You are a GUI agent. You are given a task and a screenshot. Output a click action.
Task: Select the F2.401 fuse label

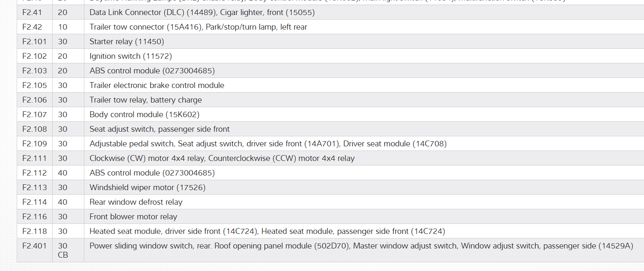point(34,246)
